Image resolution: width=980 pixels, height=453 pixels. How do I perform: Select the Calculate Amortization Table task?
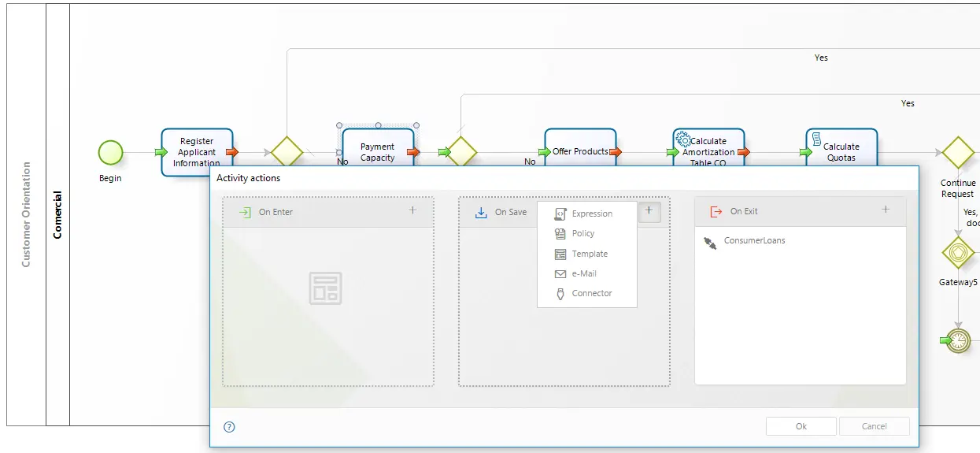click(708, 147)
